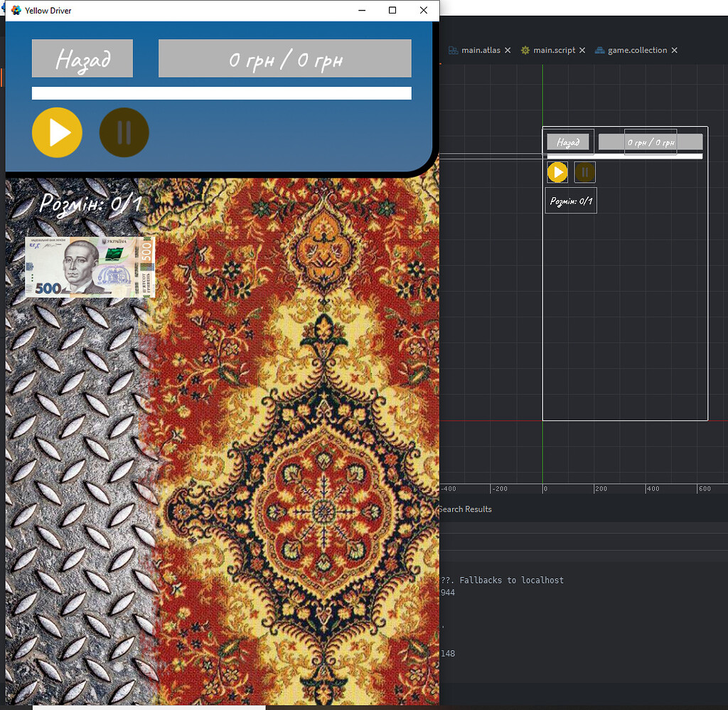Click the atlas icon on the main.atlas tab
The image size is (728, 710).
(453, 50)
